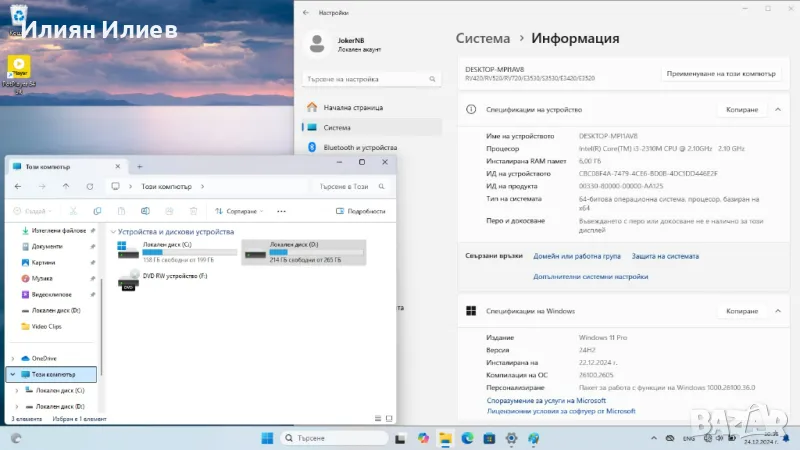Go up one folder level in Explorer
This screenshot has height=450, width=800.
point(66,187)
